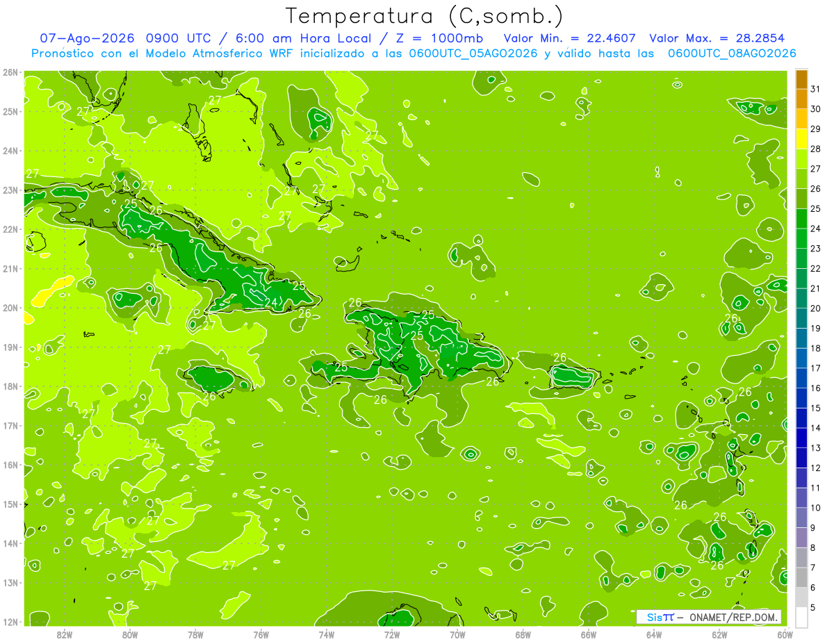
Task: Click the '14N' latitude axis label
Action: click(x=10, y=543)
